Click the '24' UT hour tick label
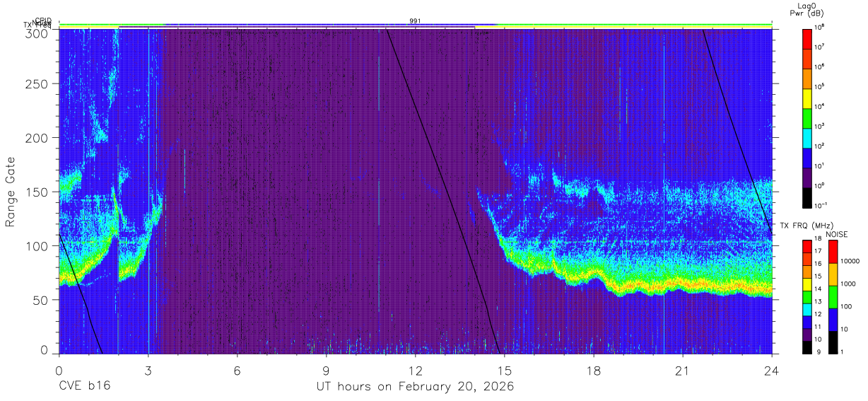The image size is (868, 401). (771, 371)
